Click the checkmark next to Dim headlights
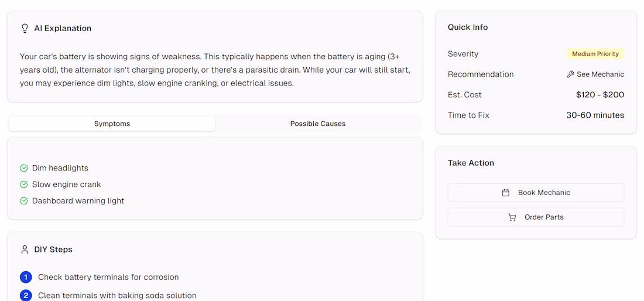The height and width of the screenshot is (301, 644). (x=24, y=168)
